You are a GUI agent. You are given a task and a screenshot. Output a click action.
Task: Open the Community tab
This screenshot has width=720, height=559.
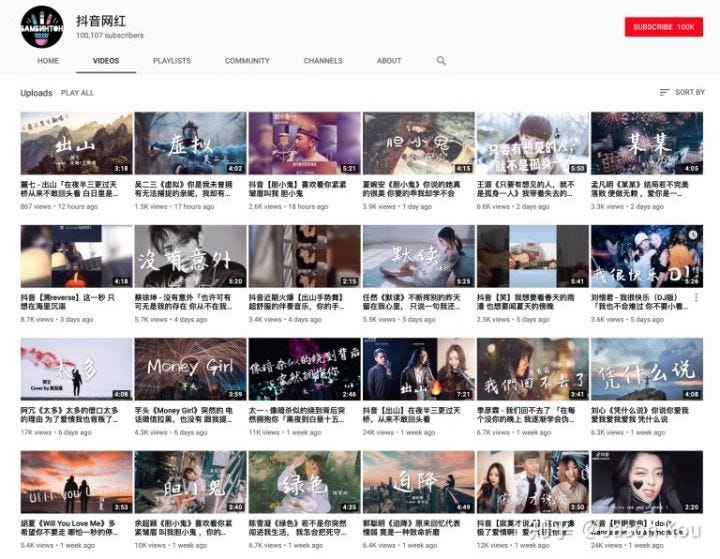[247, 61]
